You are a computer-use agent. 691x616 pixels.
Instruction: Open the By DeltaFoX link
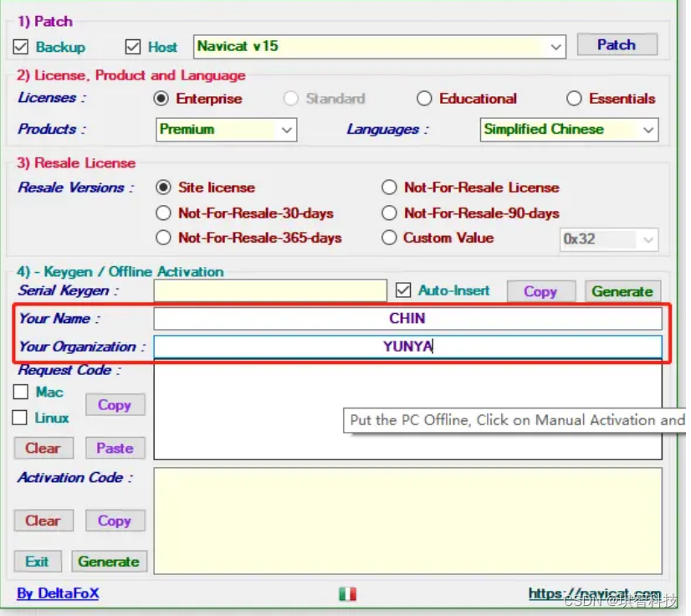pos(58,593)
